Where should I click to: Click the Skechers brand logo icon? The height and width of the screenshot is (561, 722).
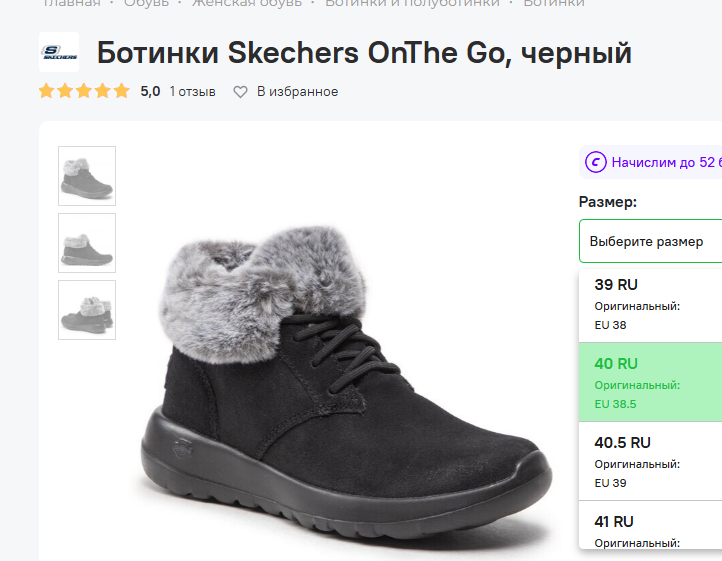tap(58, 52)
